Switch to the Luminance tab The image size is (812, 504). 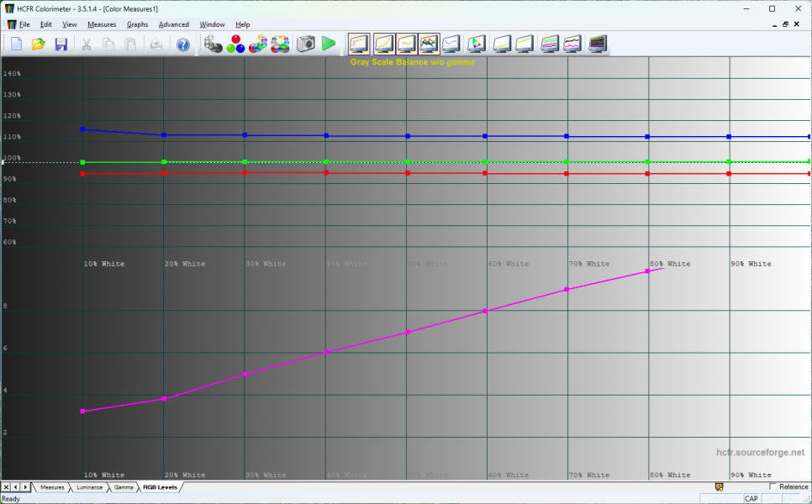coord(89,487)
